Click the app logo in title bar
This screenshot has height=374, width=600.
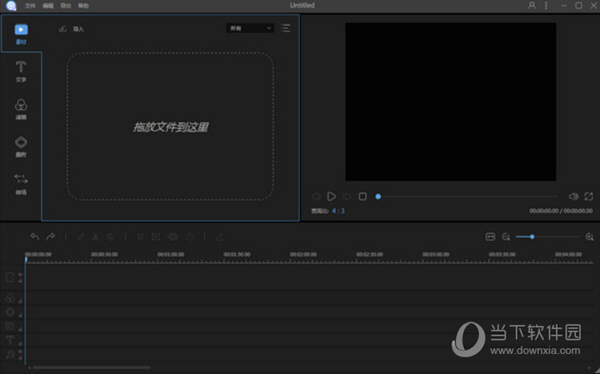coord(11,6)
